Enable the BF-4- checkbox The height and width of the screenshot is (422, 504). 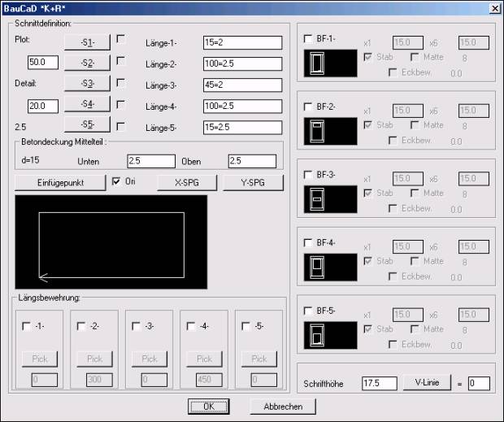coord(308,242)
